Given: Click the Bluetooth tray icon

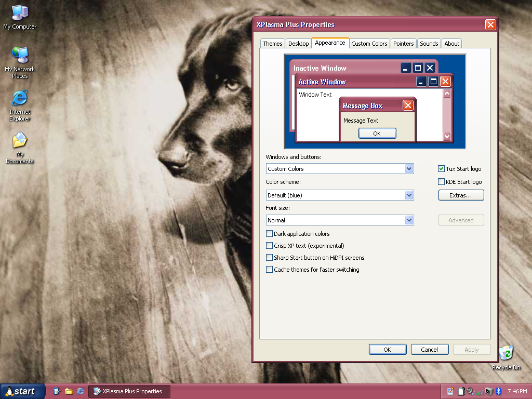Looking at the screenshot, I should coord(498,391).
